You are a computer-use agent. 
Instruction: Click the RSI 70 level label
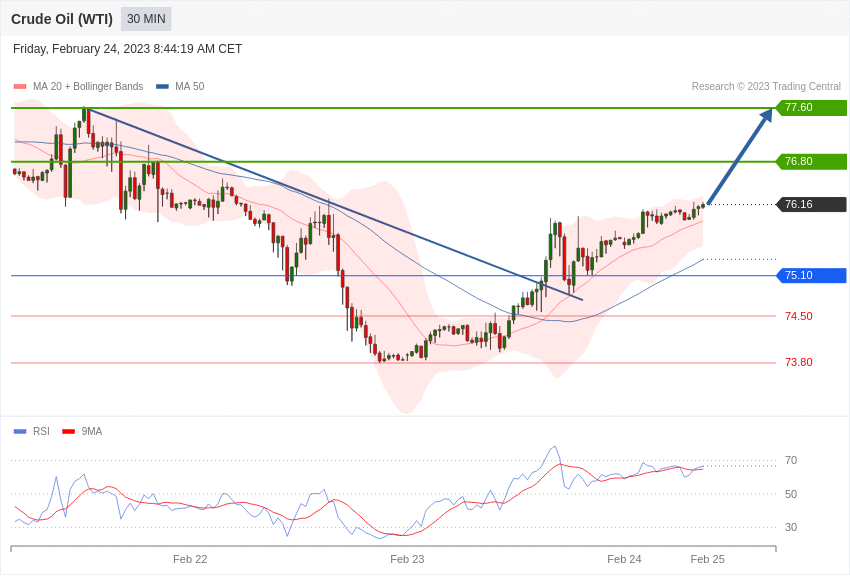coord(791,461)
